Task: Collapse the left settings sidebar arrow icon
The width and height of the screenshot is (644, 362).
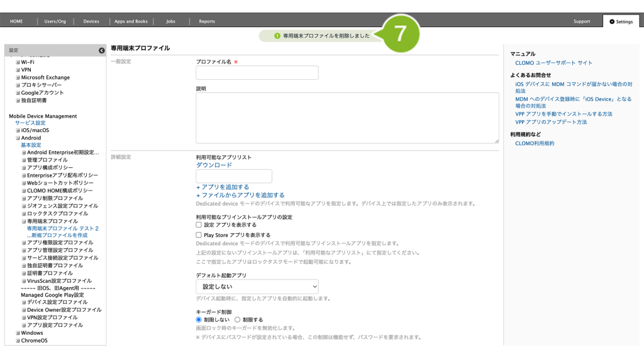Action: click(101, 50)
